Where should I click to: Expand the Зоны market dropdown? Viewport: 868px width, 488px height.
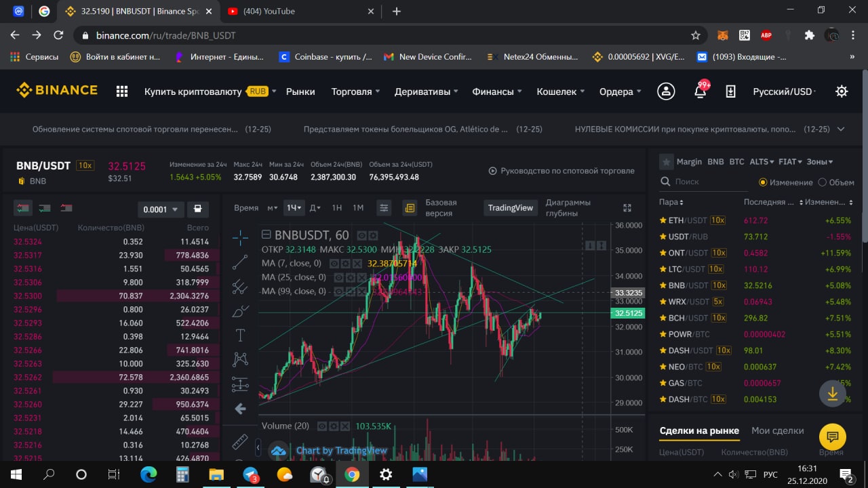tap(820, 162)
